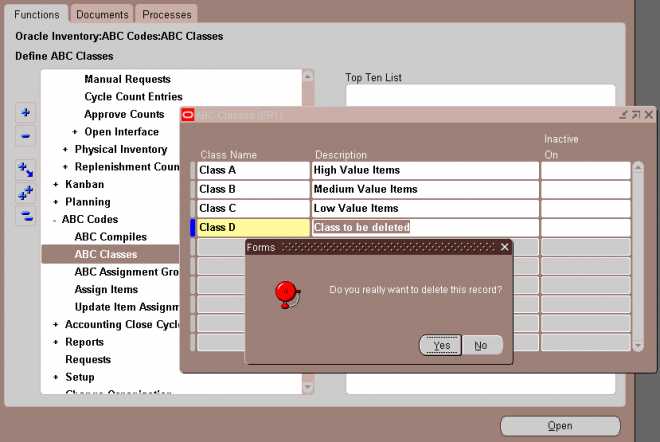Click ABC Classes scrollbar down arrow
Image resolution: width=660 pixels, height=442 pixels.
tap(638, 346)
